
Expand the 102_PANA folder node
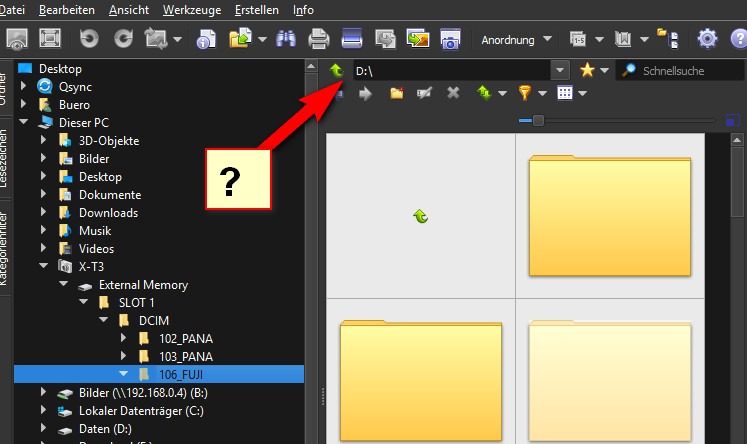click(123, 338)
